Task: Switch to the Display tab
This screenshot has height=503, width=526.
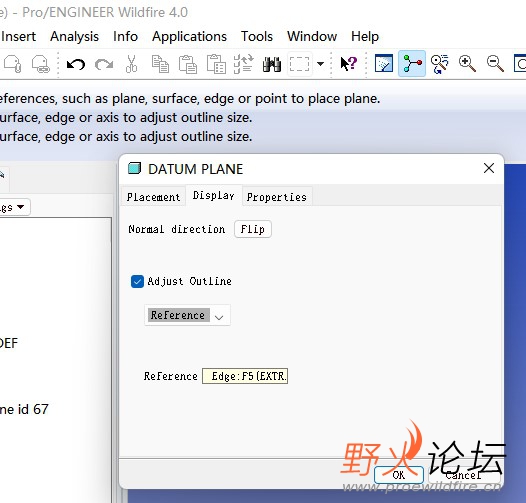Action: tap(214, 195)
